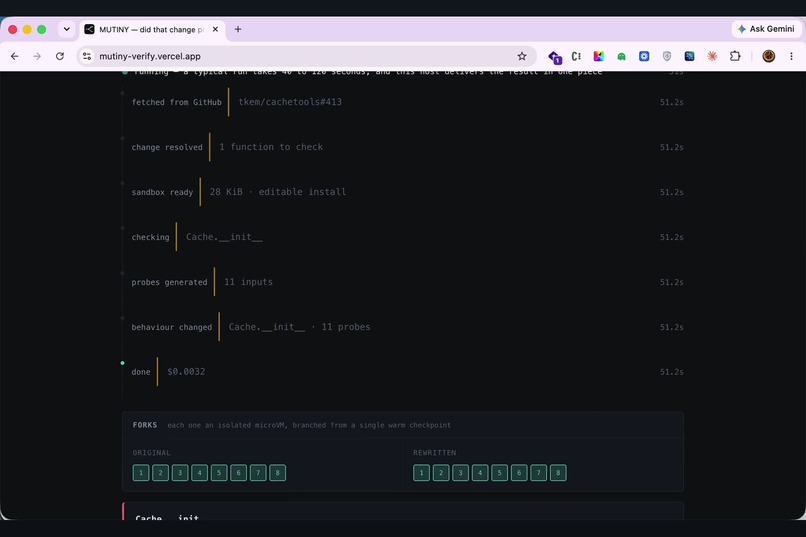806x537 pixels.
Task: Close the MUTINY tab
Action: pyautogui.click(x=215, y=29)
